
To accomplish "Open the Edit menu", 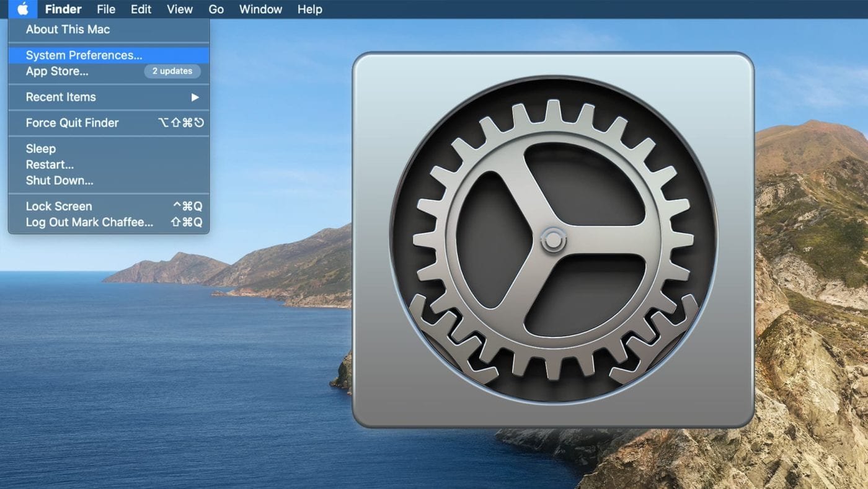I will (x=141, y=9).
